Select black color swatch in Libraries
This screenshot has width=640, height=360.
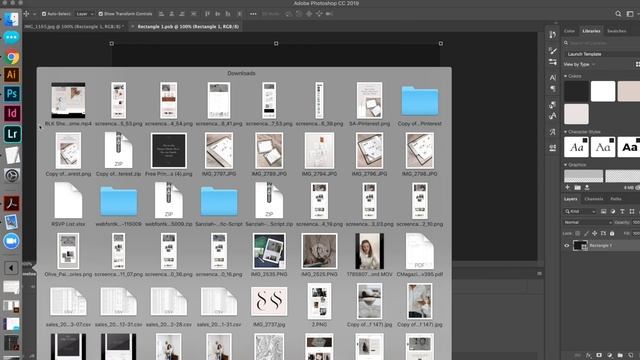tap(576, 91)
